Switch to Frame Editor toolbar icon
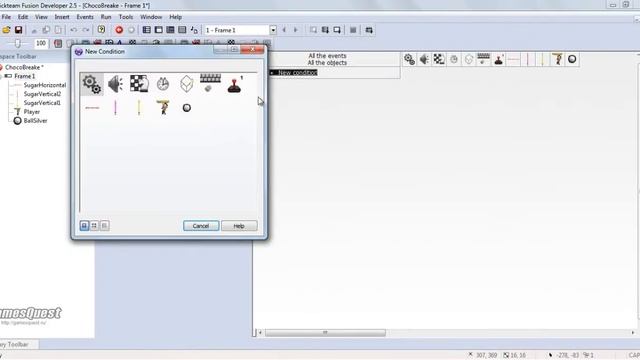The width and height of the screenshot is (640, 360). 159,30
